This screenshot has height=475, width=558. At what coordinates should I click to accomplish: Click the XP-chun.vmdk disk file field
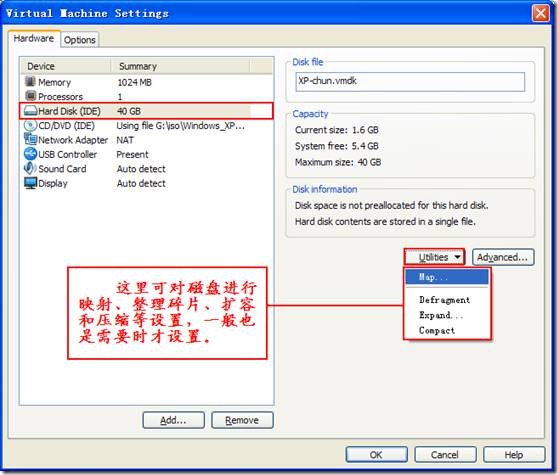pyautogui.click(x=410, y=81)
